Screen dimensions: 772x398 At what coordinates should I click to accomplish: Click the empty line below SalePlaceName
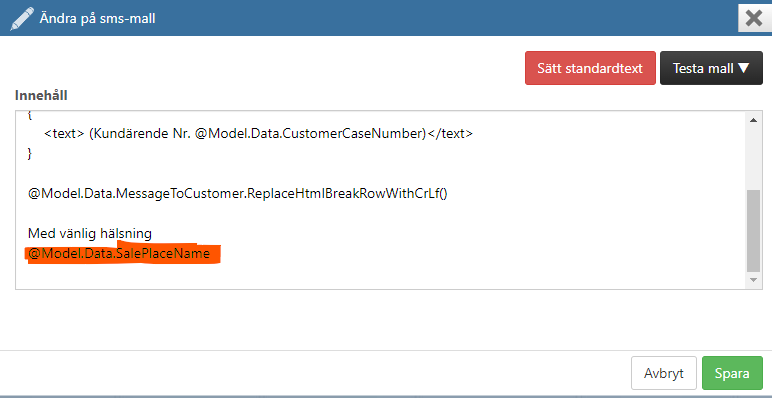click(x=382, y=274)
